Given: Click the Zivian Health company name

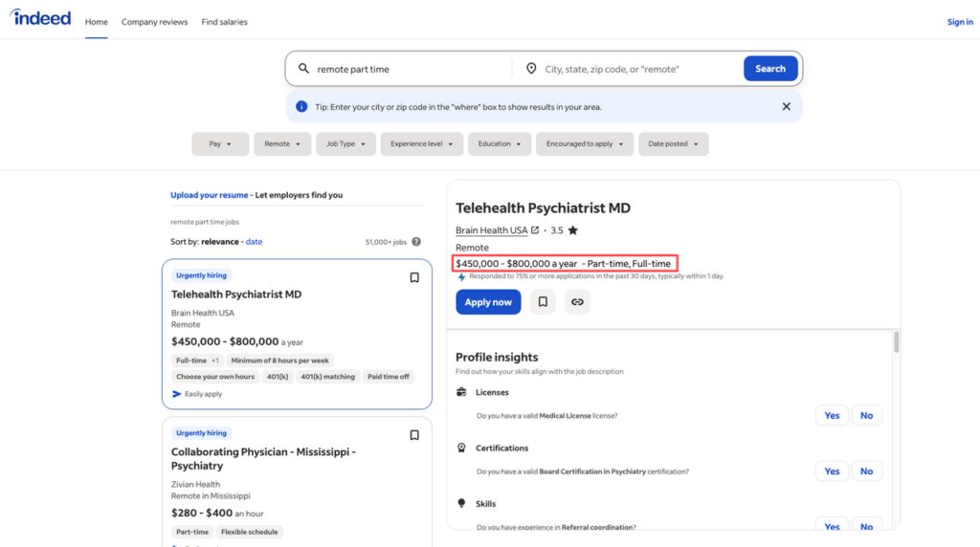Looking at the screenshot, I should point(195,484).
